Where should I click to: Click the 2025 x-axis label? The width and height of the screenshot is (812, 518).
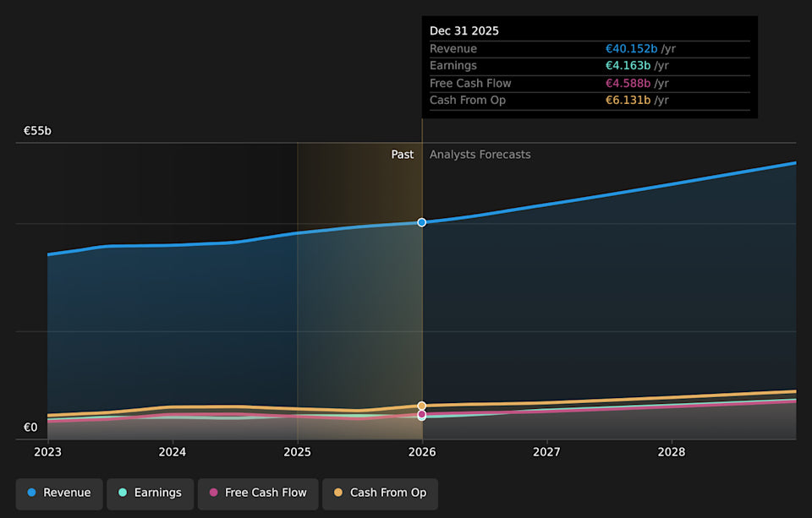click(297, 452)
